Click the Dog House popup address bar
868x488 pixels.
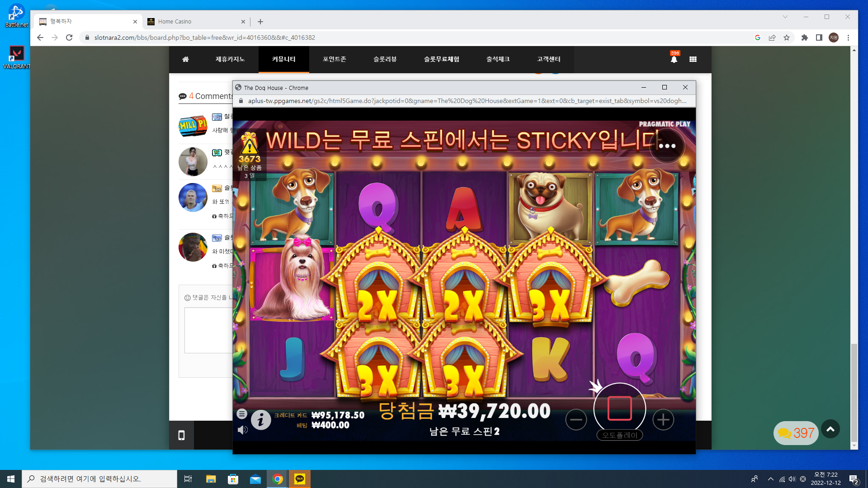[464, 101]
